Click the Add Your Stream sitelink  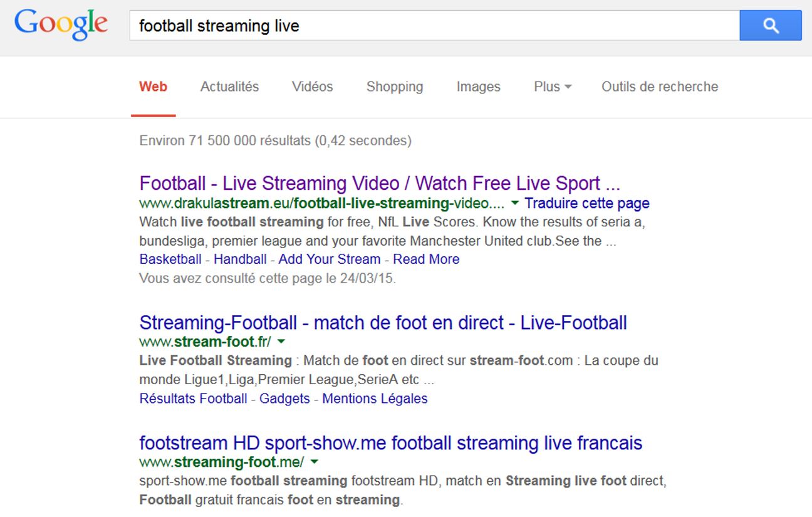[329, 259]
